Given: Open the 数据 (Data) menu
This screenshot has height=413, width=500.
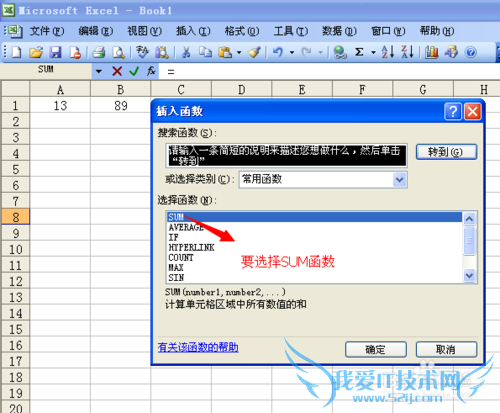Looking at the screenshot, I should click(339, 31).
